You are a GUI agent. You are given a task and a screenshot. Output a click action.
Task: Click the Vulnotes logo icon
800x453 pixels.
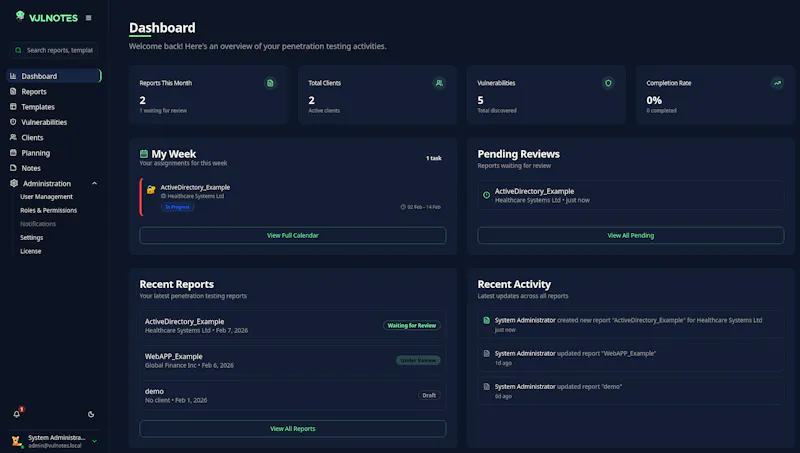tap(20, 16)
